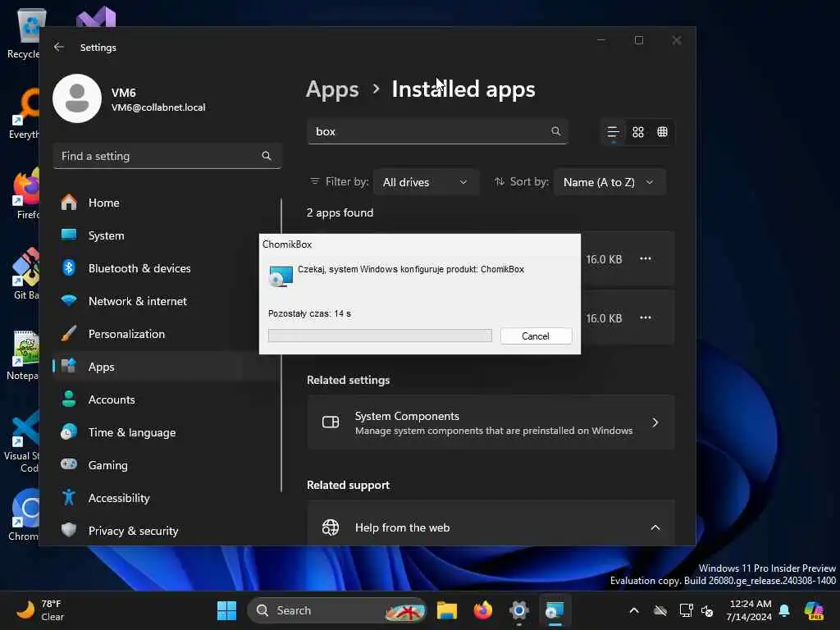Cancel the ChomikBox configuration dialog
The width and height of the screenshot is (840, 630).
[x=536, y=336]
